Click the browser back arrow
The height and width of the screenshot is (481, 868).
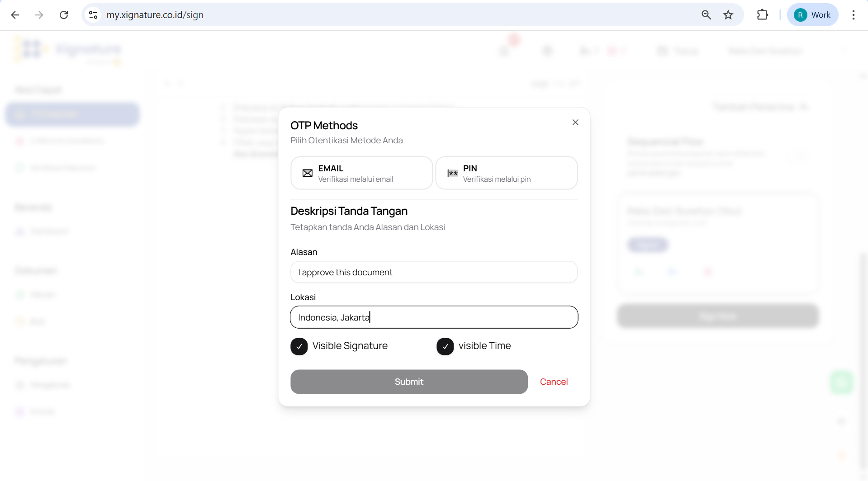tap(15, 15)
